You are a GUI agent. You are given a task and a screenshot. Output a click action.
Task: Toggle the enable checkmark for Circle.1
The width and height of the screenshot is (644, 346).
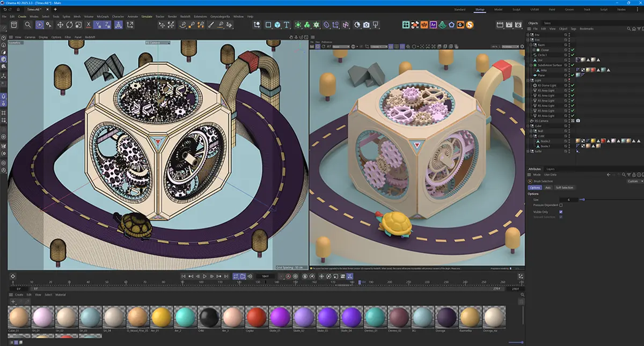click(573, 55)
